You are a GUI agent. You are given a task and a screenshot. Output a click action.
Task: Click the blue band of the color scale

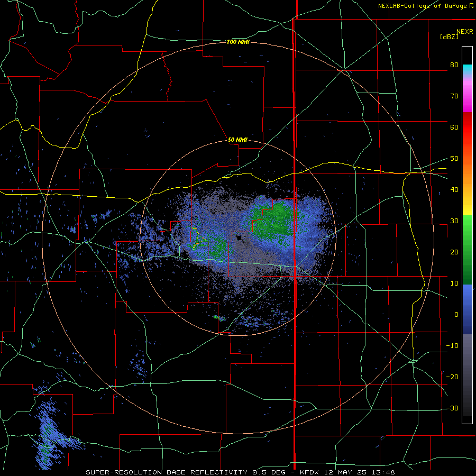tap(467, 309)
